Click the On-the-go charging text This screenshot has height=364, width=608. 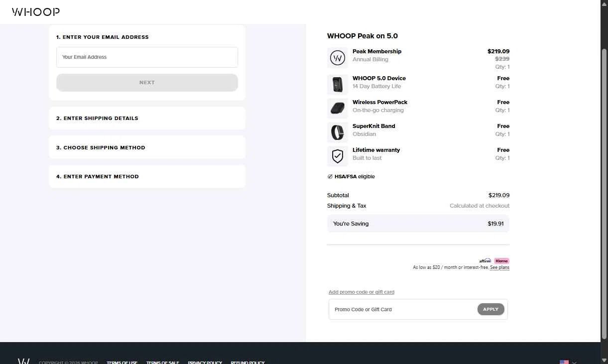click(378, 110)
